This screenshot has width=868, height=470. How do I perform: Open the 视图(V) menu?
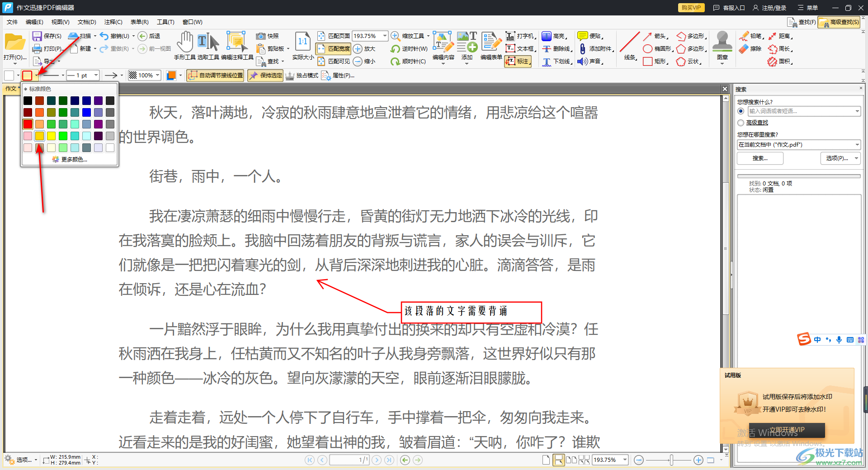click(x=60, y=22)
